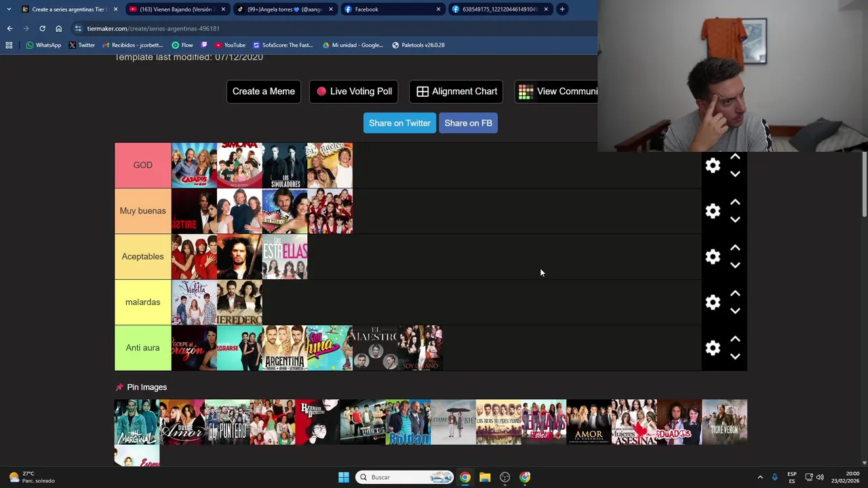Select malardas tier label
Image resolution: width=868 pixels, height=488 pixels.
point(142,302)
